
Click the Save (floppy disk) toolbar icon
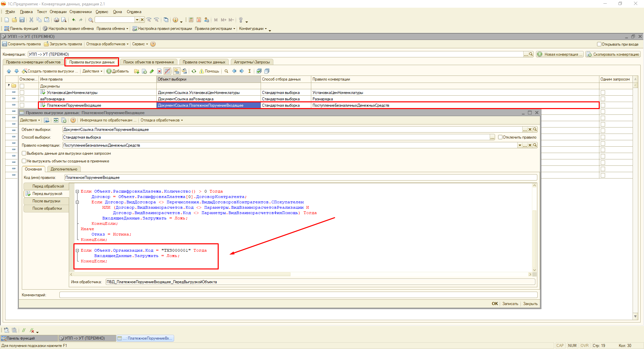22,20
